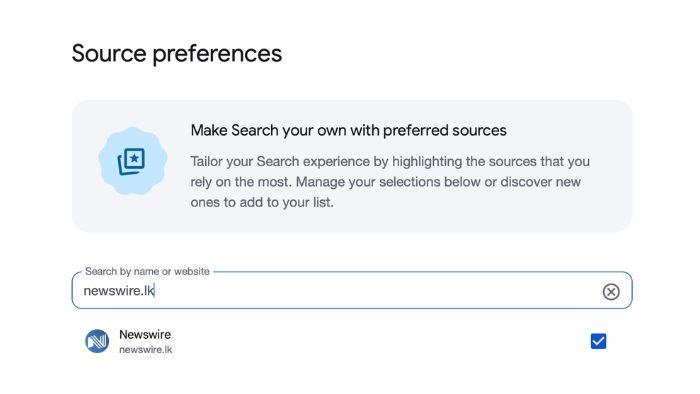Click the word preferences in the page title
This screenshot has width=700, height=394.
coord(217,54)
